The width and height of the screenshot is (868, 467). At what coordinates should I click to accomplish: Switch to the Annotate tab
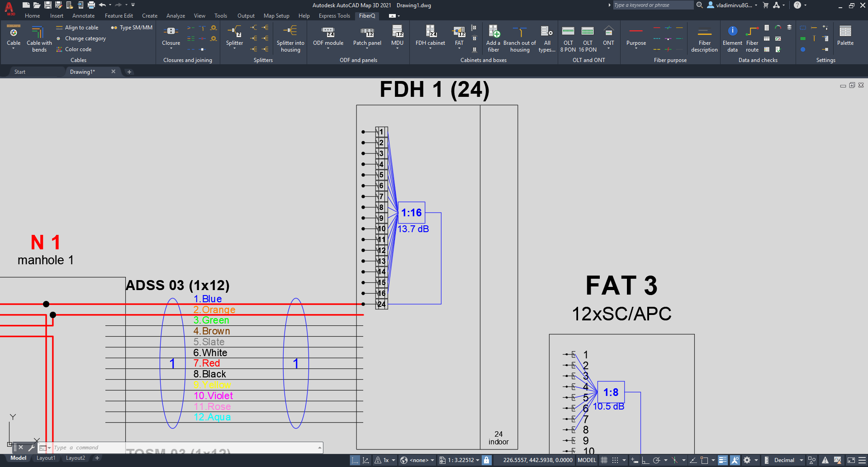(x=83, y=16)
